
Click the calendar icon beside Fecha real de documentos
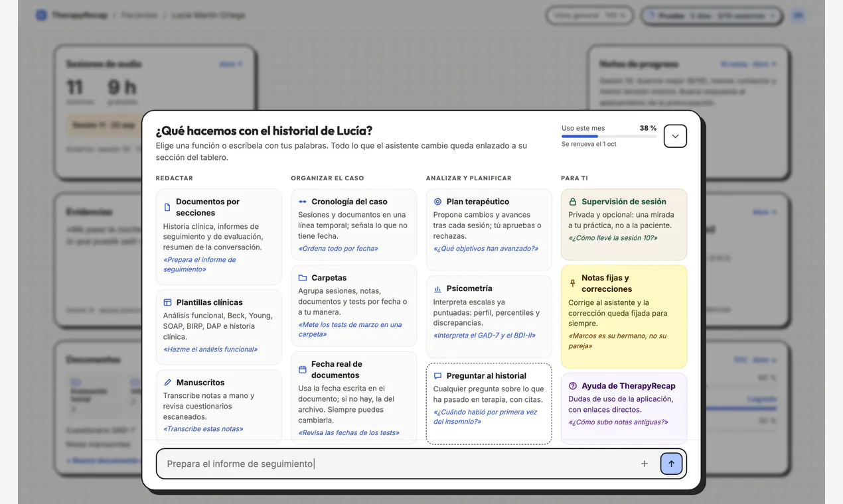click(x=303, y=369)
